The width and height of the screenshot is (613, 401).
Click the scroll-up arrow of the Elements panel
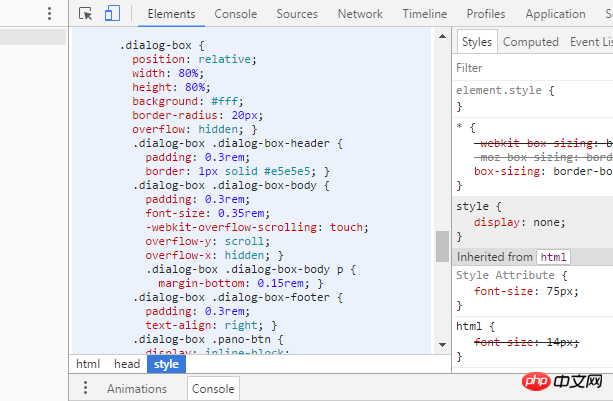tap(443, 36)
